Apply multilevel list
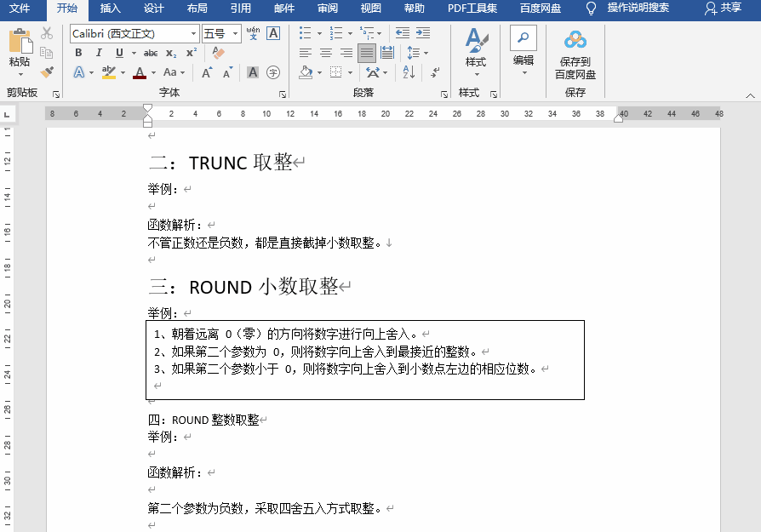The image size is (761, 532). (x=366, y=33)
